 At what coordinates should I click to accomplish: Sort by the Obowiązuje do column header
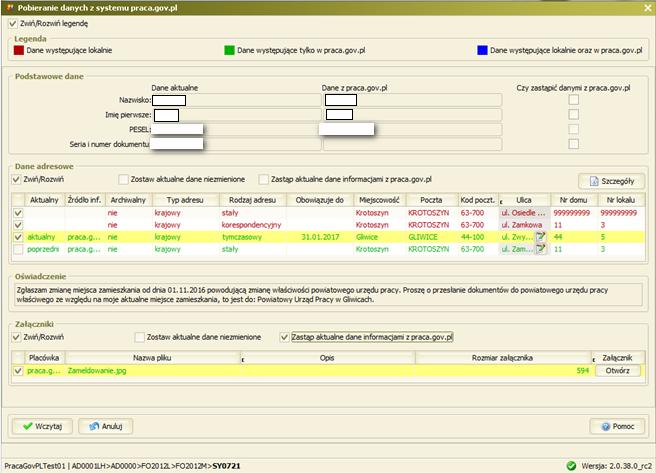320,200
